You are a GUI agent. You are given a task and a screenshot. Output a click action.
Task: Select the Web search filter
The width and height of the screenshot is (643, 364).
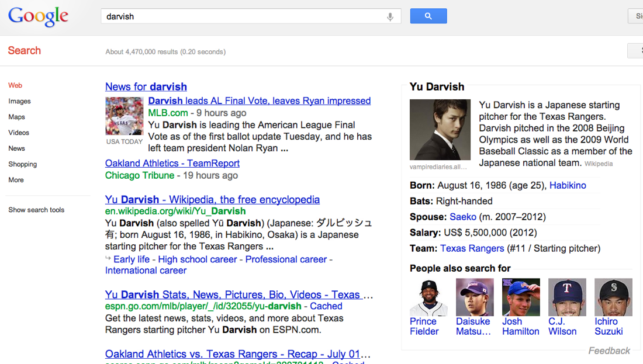[x=15, y=85]
